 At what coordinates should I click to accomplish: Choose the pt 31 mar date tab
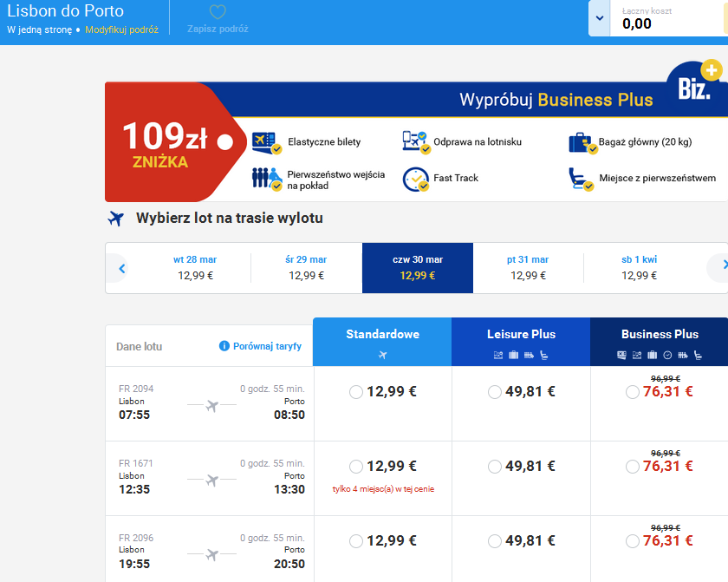tap(529, 267)
